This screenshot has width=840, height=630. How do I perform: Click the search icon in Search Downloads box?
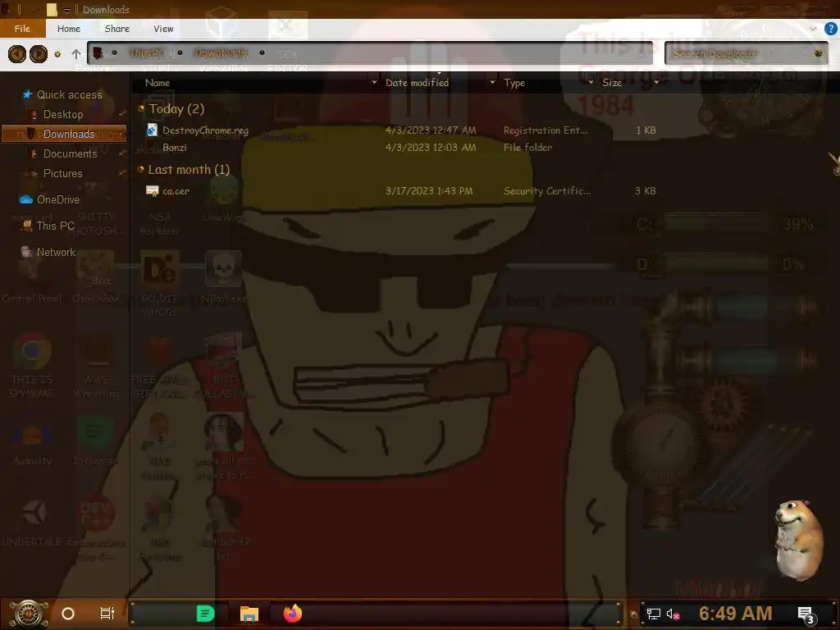tap(818, 53)
